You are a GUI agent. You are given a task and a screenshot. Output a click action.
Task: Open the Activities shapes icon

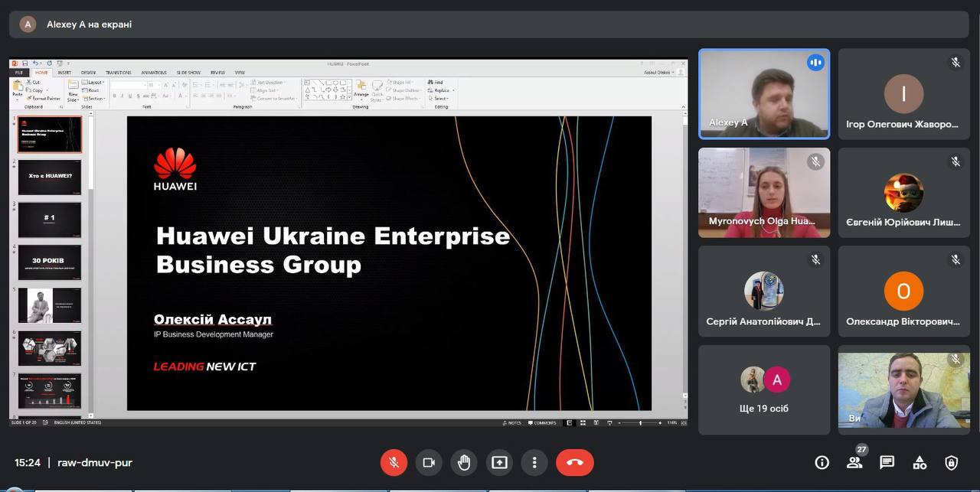click(920, 462)
